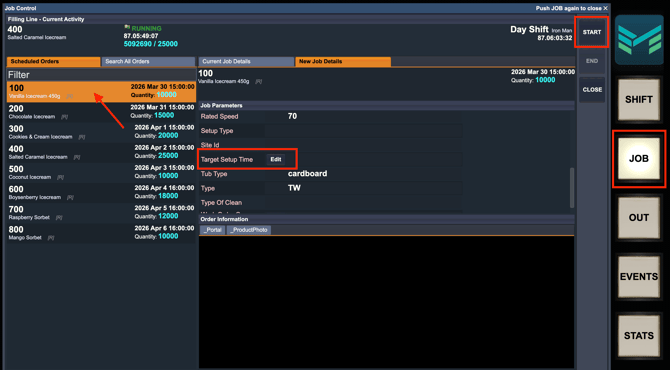Select order 500 Coconut Icecream
Viewport: 670px width, 370px height.
(101, 173)
